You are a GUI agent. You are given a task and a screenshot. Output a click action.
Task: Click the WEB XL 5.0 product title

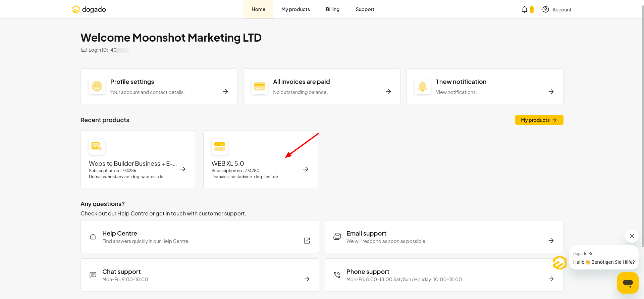pyautogui.click(x=228, y=163)
